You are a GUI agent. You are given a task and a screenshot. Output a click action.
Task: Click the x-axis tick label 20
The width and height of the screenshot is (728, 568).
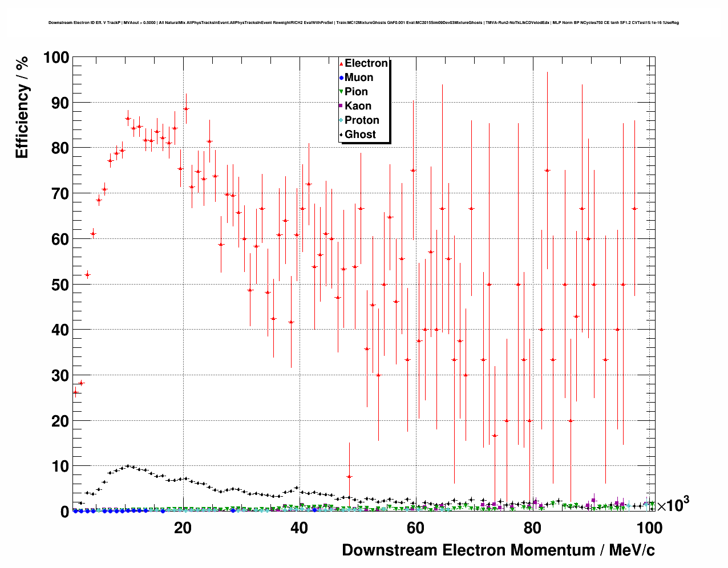click(x=183, y=528)
